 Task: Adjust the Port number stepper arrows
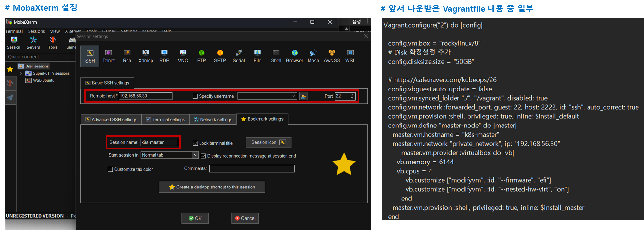point(352,96)
